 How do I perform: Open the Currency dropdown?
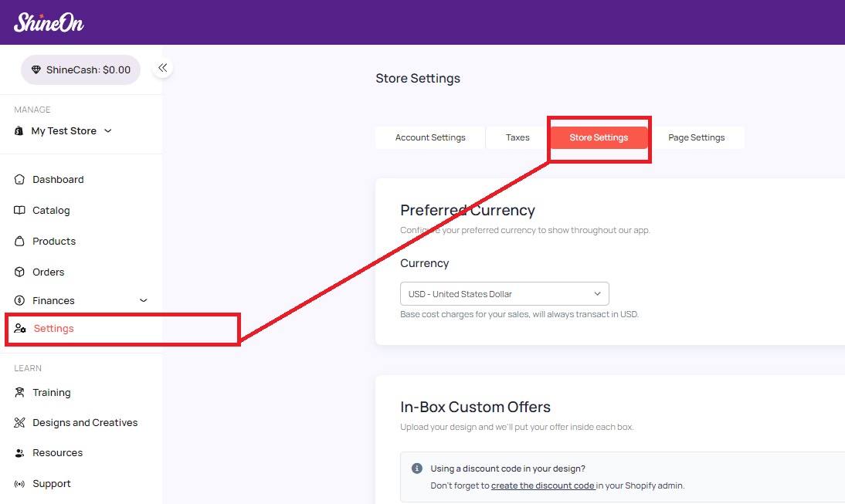504,294
